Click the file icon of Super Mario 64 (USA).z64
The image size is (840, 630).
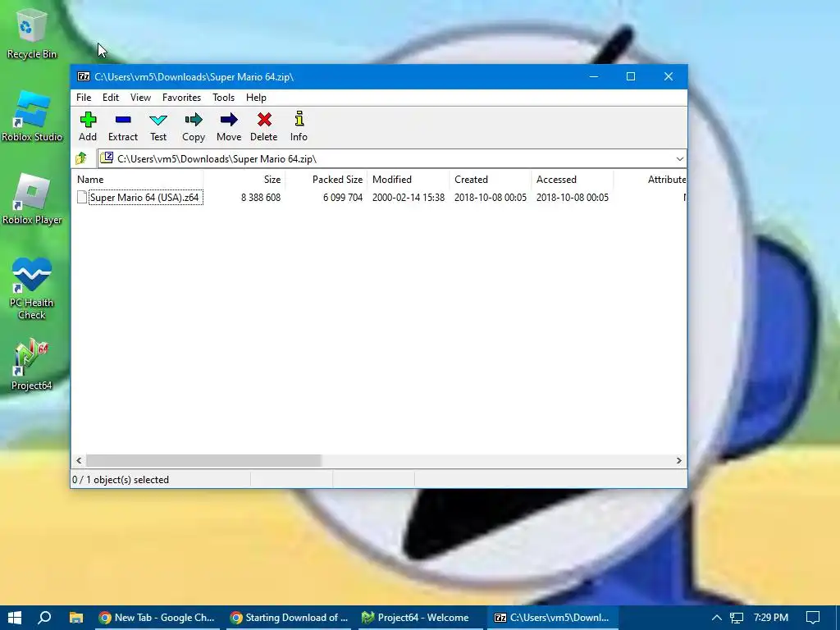coord(82,197)
